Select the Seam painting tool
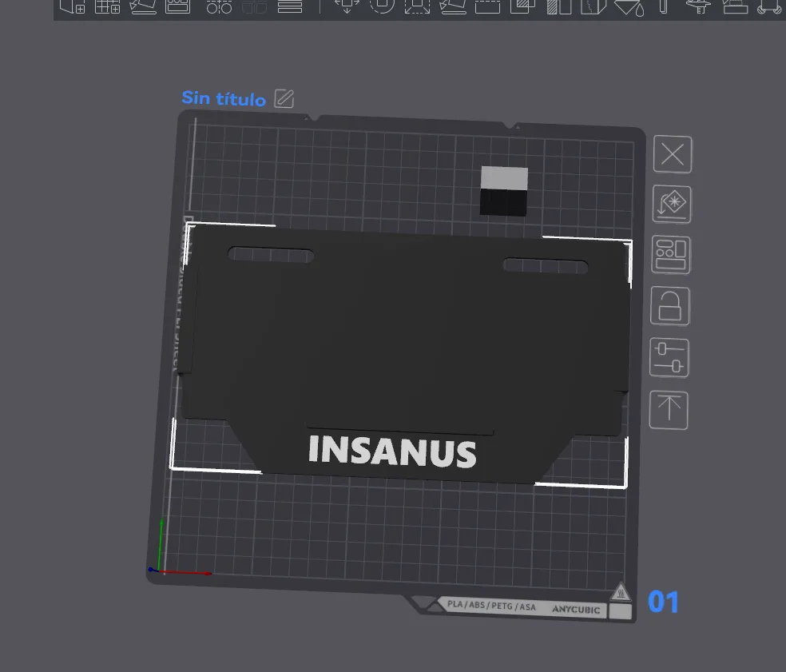Screen dimensions: 786x672 click(x=593, y=6)
